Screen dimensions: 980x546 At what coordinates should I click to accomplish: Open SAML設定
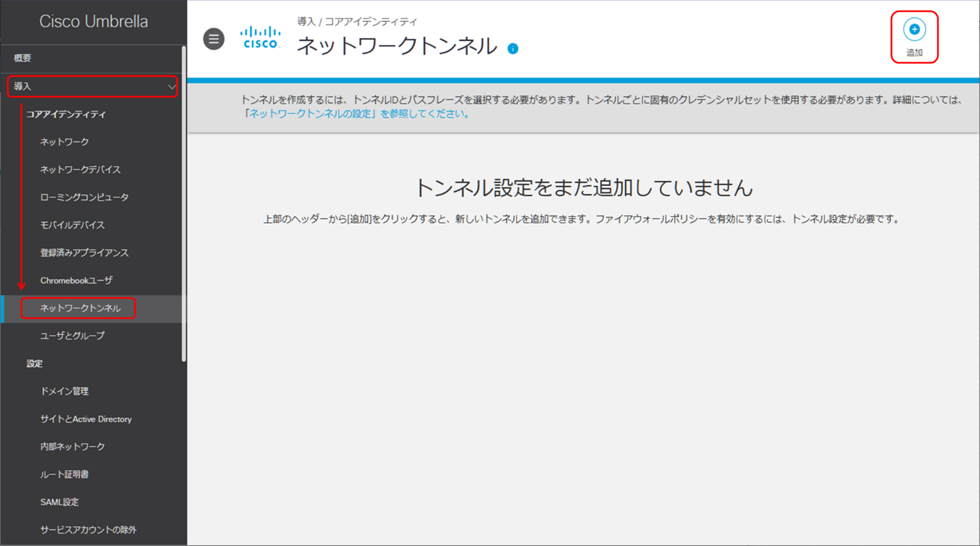tap(59, 502)
